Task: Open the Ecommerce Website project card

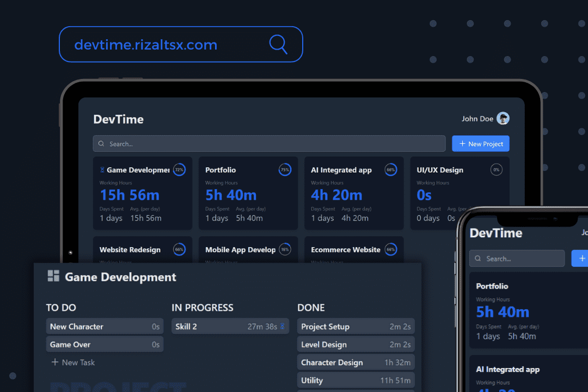Action: 354,249
